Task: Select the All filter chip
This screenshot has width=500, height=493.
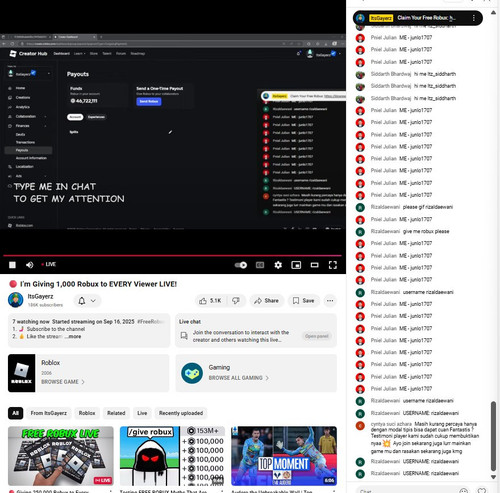Action: point(15,413)
